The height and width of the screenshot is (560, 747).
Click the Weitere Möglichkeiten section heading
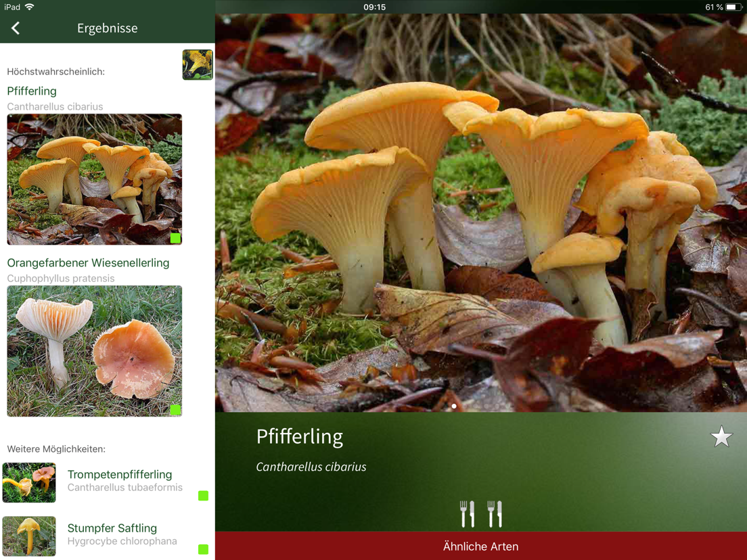[x=56, y=448]
